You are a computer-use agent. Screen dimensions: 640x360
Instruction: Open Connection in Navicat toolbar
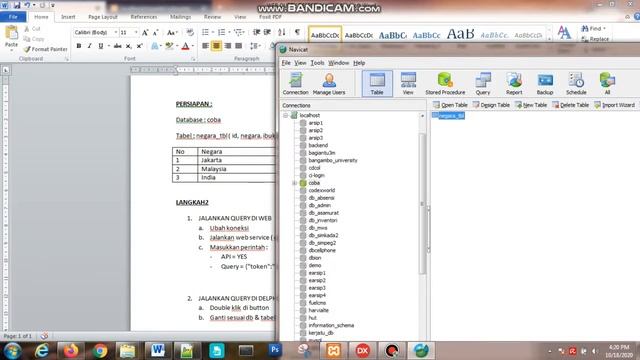[296, 84]
